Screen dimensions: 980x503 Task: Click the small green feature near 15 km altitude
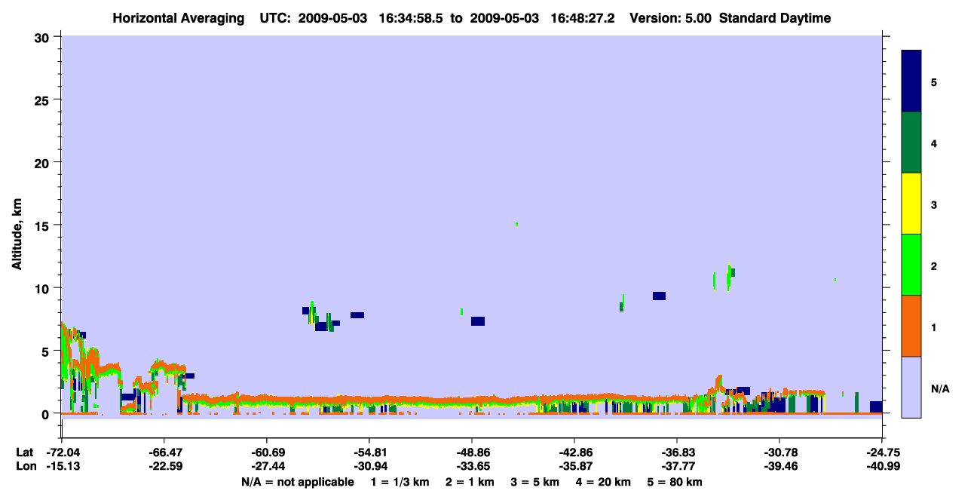[x=516, y=224]
